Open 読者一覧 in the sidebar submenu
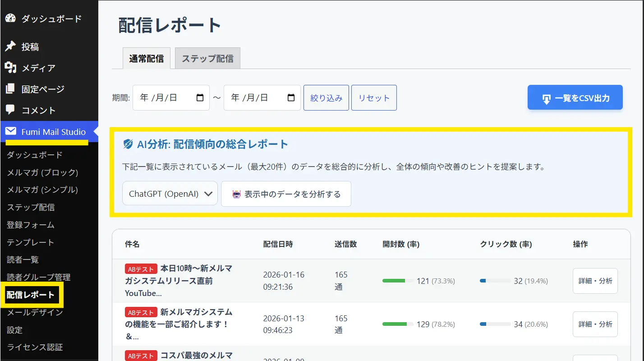Viewport: 644px width, 361px height. 23,259
